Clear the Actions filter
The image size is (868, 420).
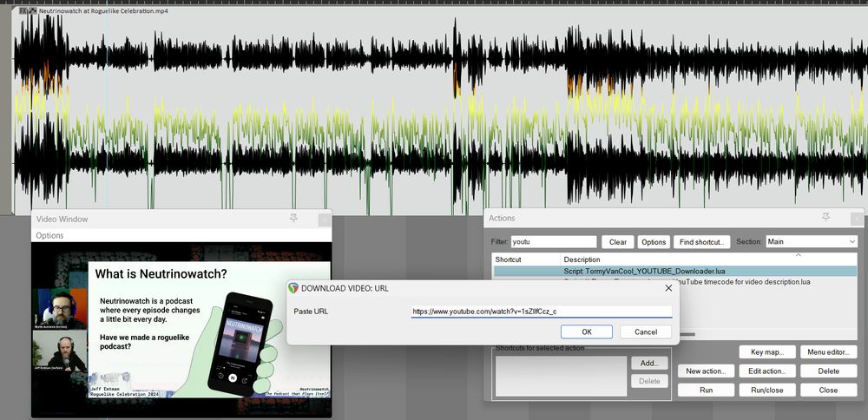click(618, 242)
